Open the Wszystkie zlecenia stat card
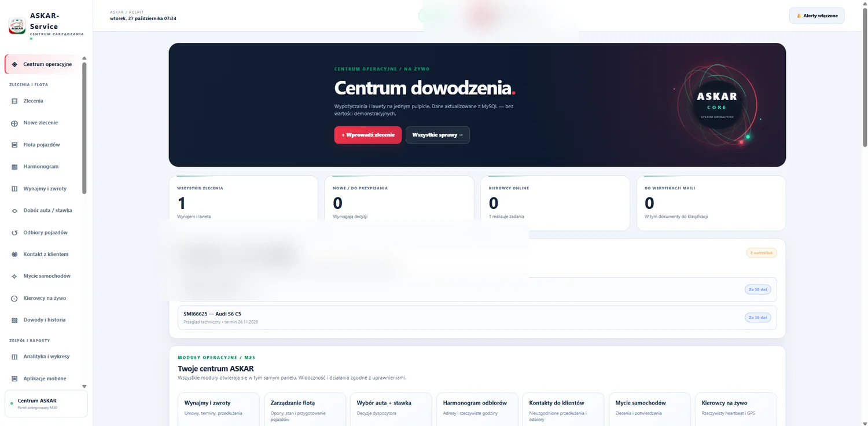Viewport: 868px width, 426px height. click(x=243, y=203)
